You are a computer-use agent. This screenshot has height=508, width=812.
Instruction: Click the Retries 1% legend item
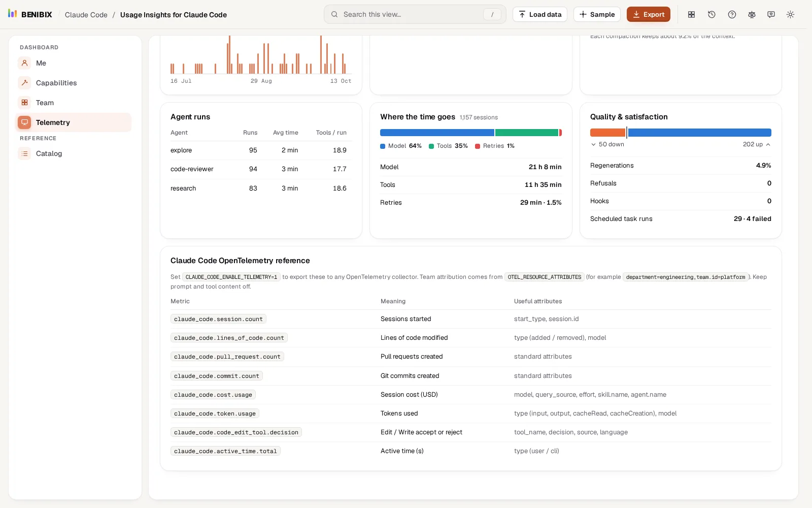pos(495,146)
